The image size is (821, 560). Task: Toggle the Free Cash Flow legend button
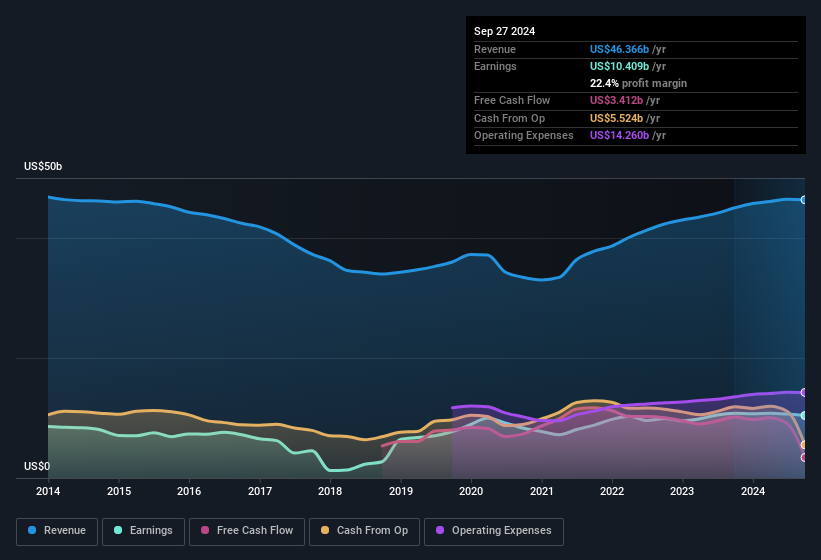(x=247, y=531)
